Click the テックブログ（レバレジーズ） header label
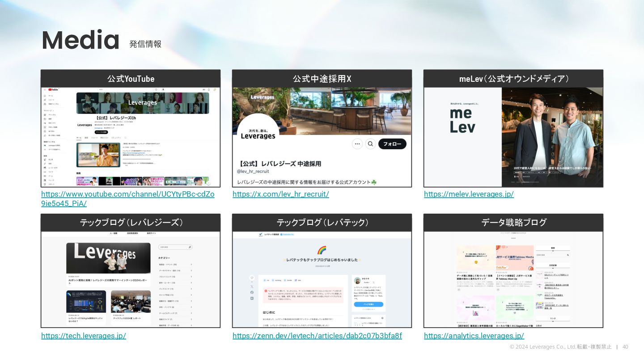644x362 pixels. point(131,223)
